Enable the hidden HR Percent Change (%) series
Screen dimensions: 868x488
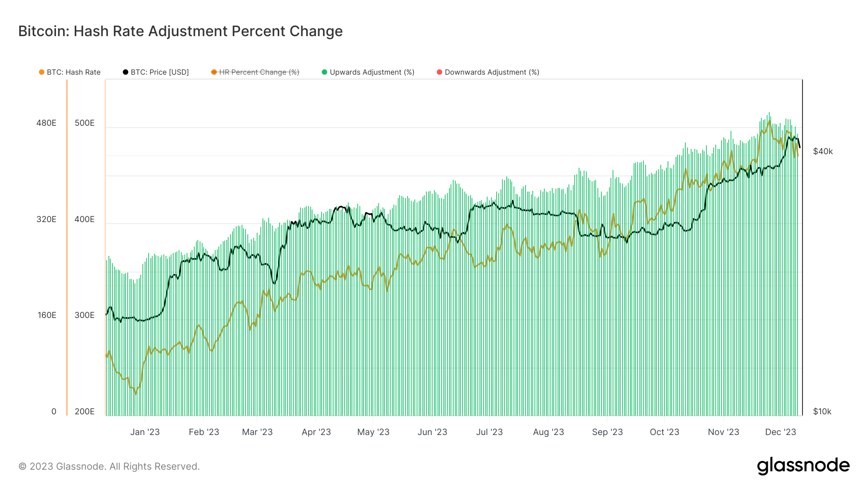click(259, 72)
